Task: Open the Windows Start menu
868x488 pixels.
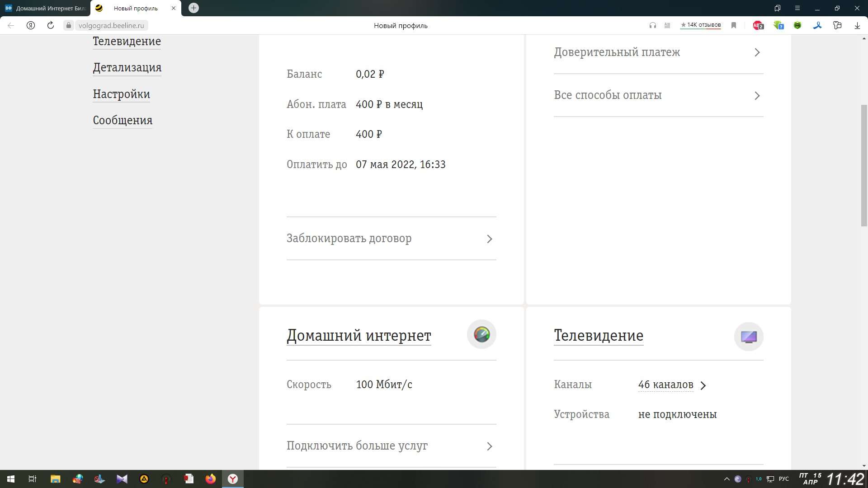Action: pos(11,479)
